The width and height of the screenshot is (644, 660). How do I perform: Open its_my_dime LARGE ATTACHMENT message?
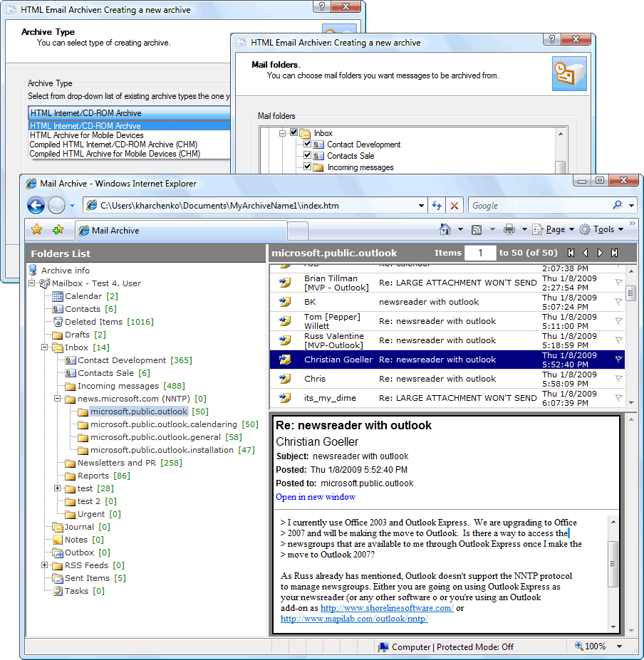click(447, 398)
